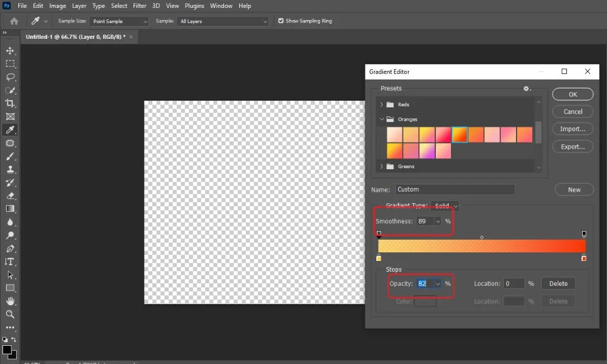Open the Sample Size dropdown
This screenshot has width=607, height=364.
[119, 21]
